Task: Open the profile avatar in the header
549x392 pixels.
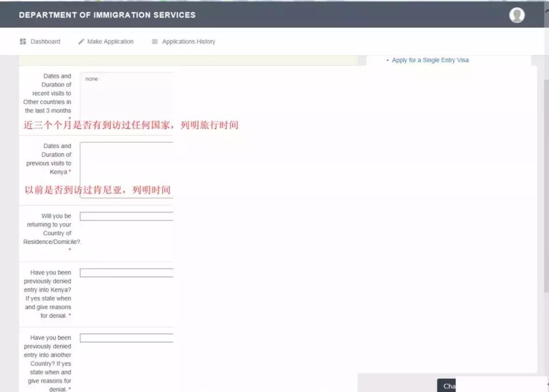Action: (517, 15)
